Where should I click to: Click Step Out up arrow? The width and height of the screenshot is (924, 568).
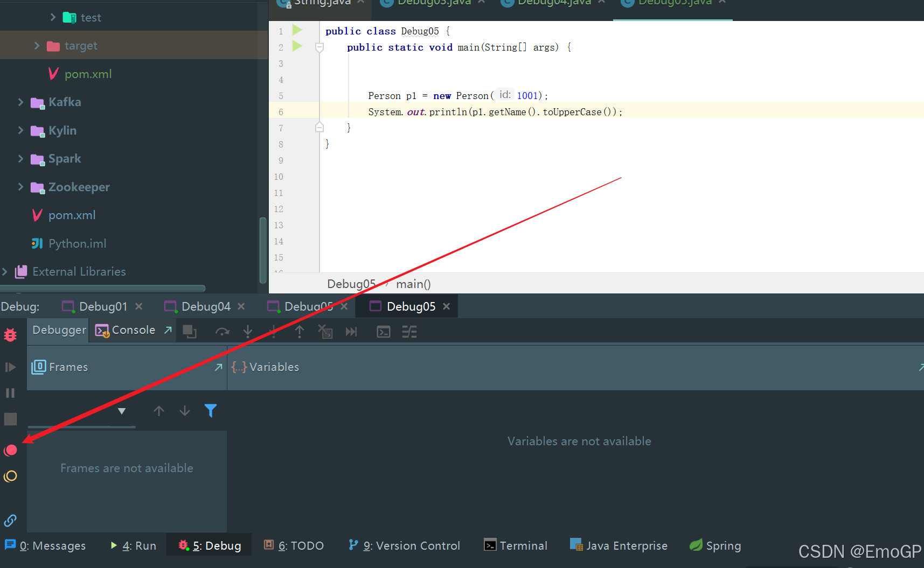(x=300, y=332)
